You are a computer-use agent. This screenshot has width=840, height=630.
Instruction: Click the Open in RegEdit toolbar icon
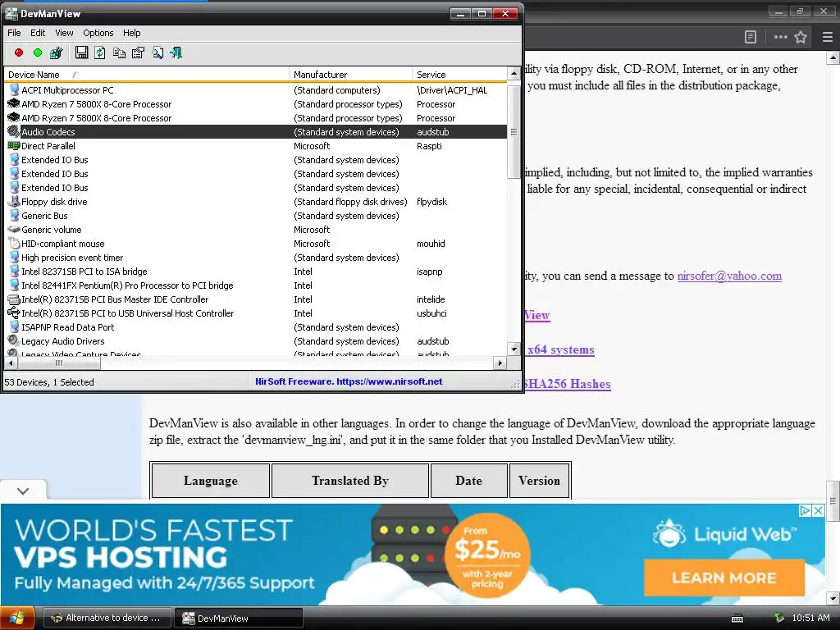tap(57, 52)
